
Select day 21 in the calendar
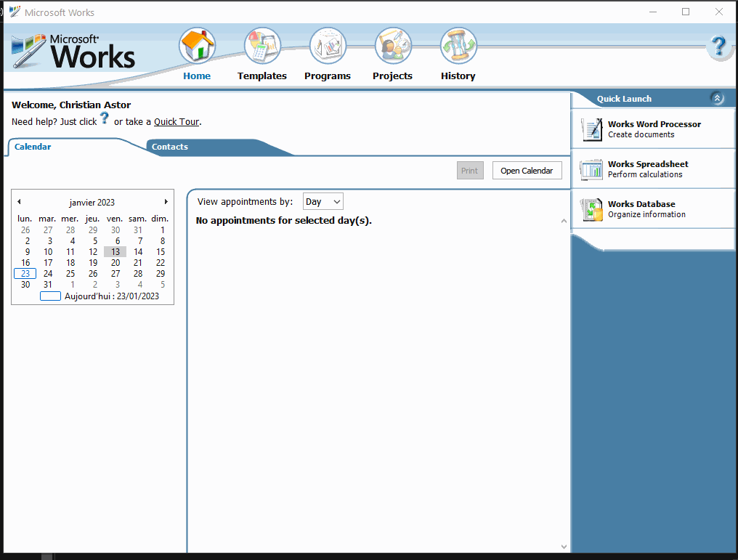[138, 263]
